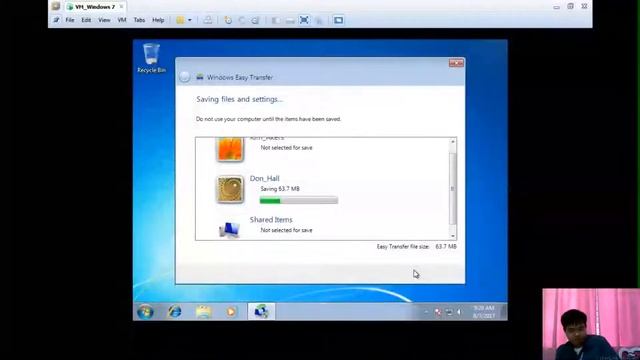
Task: Click scroll up arrow in accounts list
Action: (x=453, y=142)
